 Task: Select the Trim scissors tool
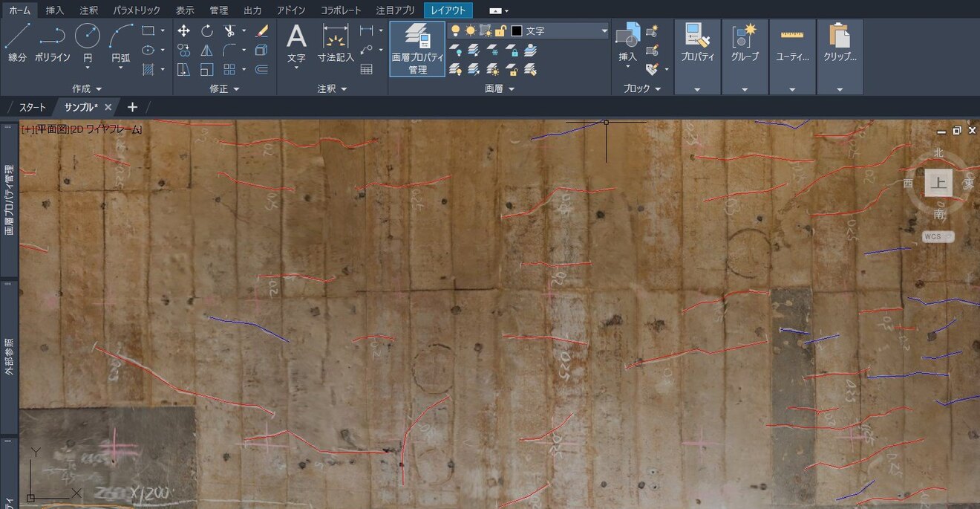tap(229, 30)
